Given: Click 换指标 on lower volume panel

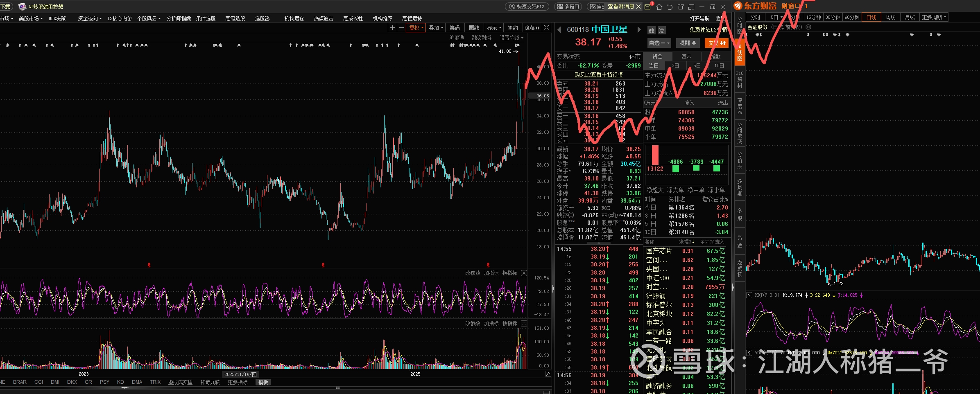Looking at the screenshot, I should pos(509,323).
